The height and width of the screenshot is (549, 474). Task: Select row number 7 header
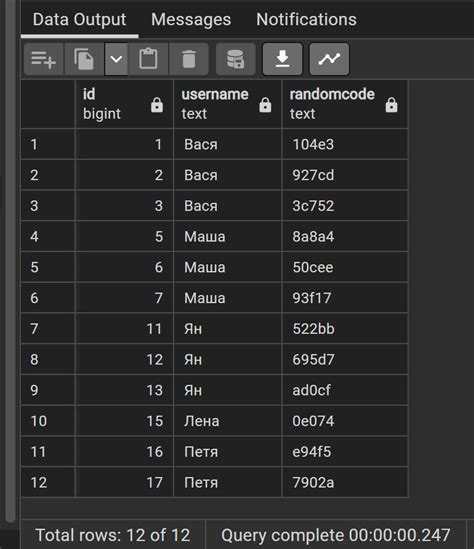pyautogui.click(x=48, y=329)
